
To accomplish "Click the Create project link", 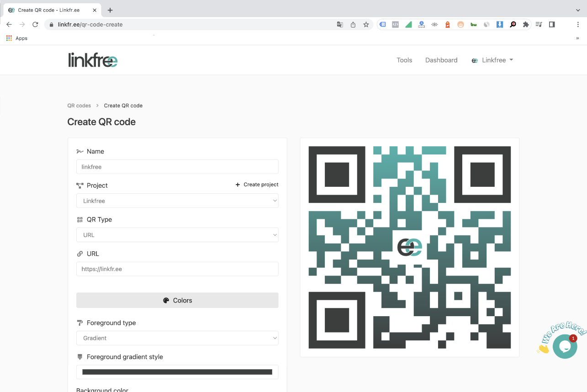I will tap(257, 185).
